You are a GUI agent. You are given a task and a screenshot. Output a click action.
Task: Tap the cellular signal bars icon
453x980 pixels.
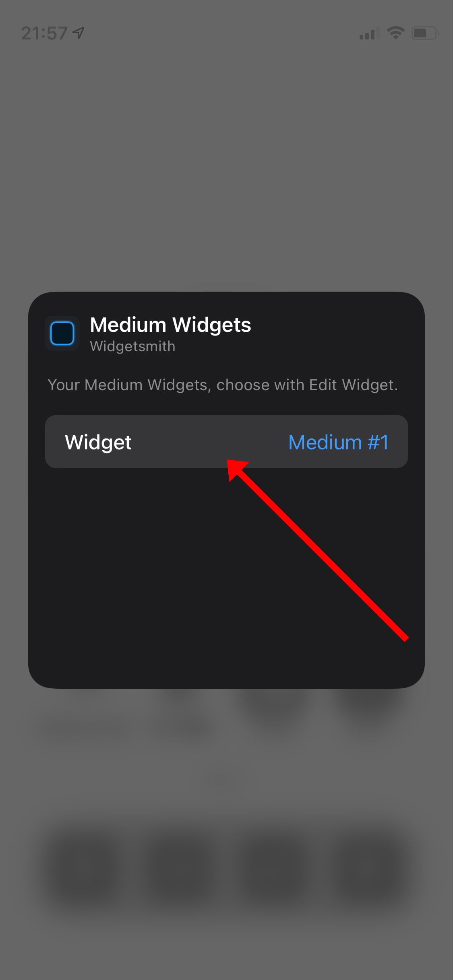click(x=369, y=34)
